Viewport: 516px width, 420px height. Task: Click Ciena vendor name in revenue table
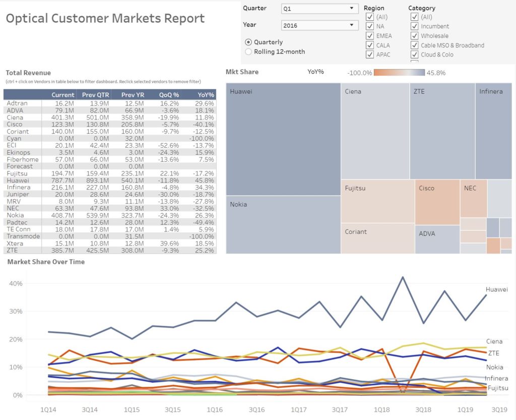(x=15, y=117)
